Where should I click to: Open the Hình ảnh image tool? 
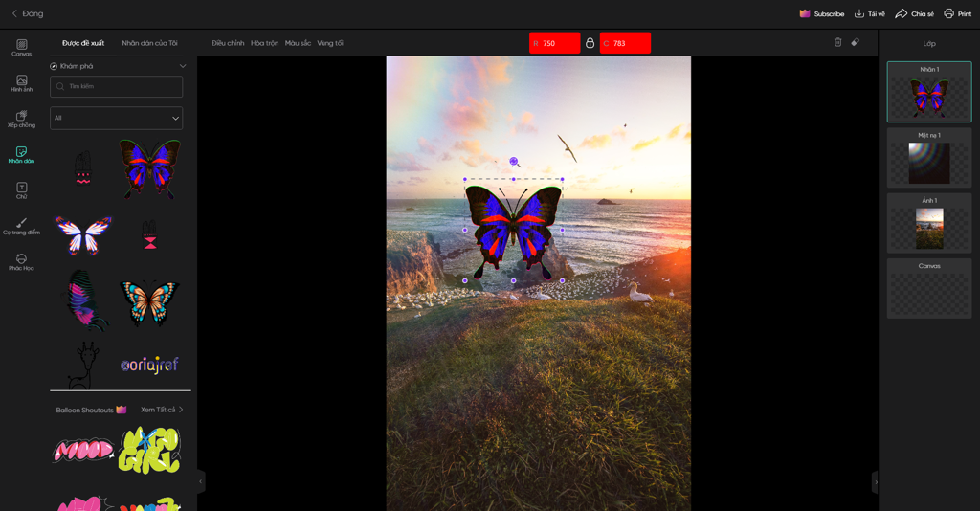[x=21, y=83]
